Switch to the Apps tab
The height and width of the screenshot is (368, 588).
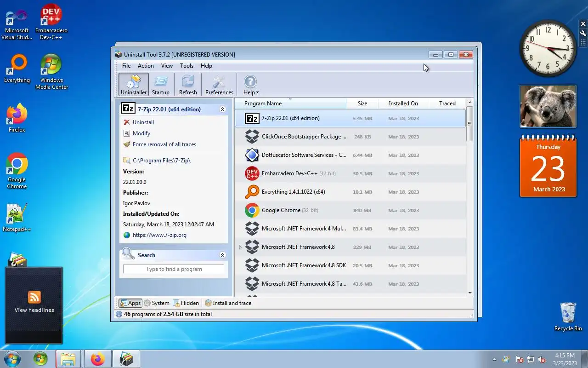(x=130, y=303)
